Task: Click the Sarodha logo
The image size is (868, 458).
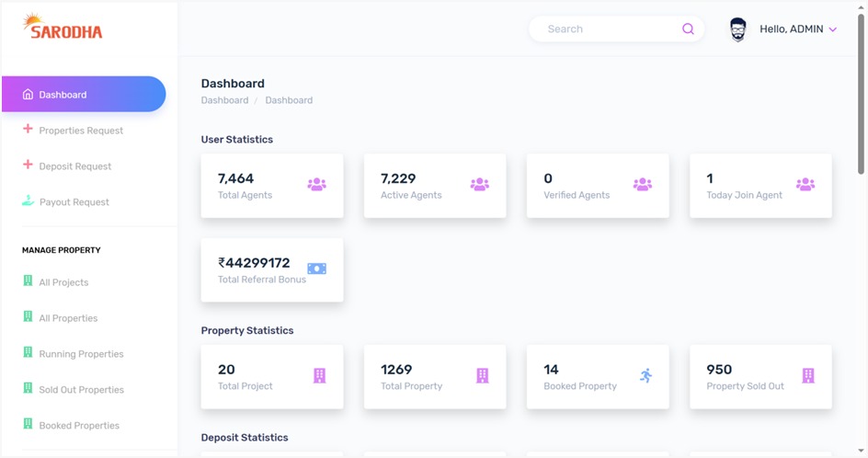Action: click(x=63, y=27)
